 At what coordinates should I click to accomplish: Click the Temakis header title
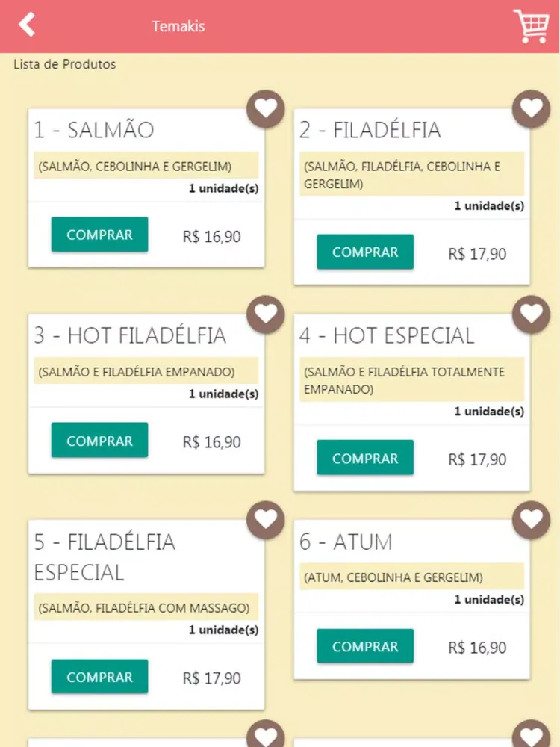[x=178, y=26]
